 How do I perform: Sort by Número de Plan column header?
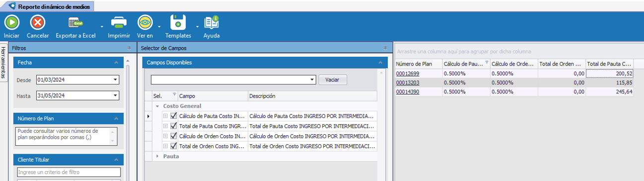[x=418, y=64]
